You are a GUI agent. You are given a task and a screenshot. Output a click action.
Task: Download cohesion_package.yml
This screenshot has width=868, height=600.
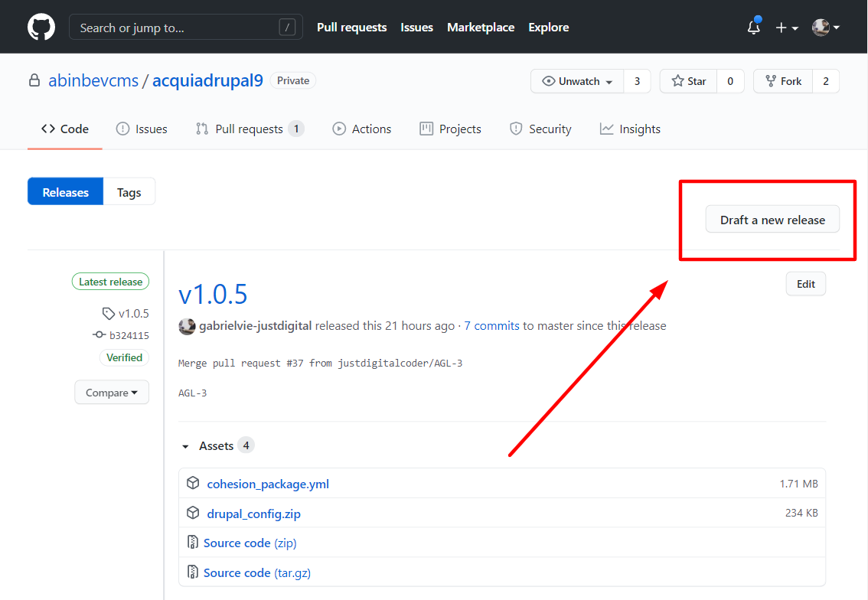268,484
